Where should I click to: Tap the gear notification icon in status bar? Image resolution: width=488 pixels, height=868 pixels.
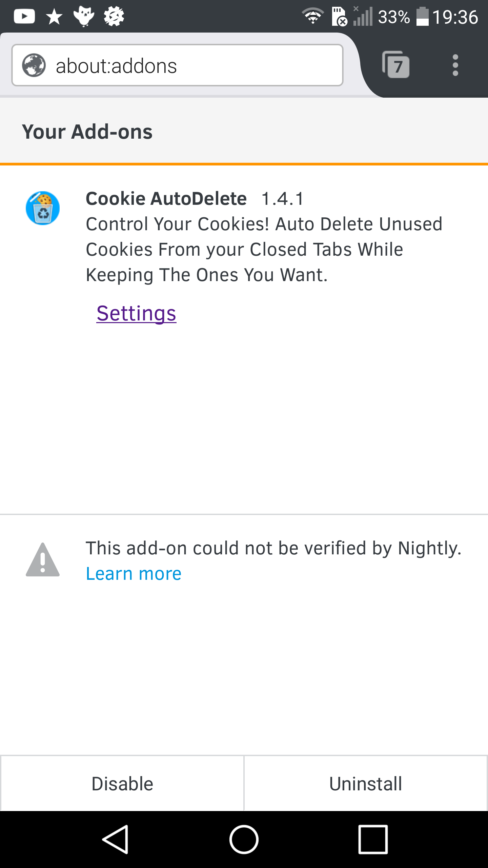[x=114, y=16]
